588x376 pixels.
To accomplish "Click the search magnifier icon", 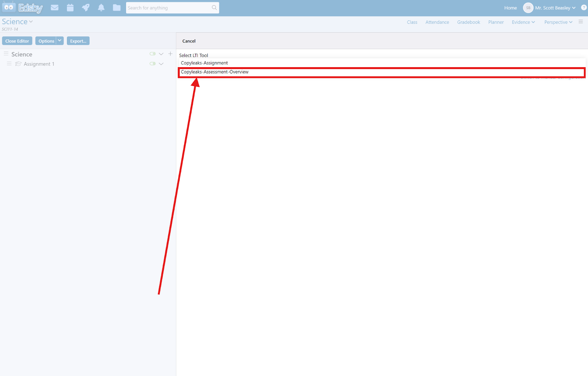I will [x=214, y=8].
